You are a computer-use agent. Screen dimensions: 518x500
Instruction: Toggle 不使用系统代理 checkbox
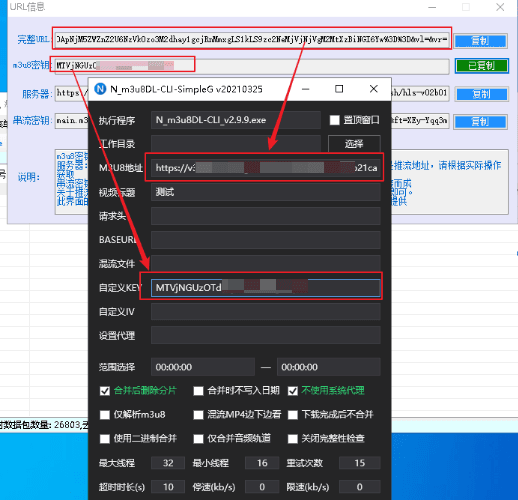[x=293, y=391]
